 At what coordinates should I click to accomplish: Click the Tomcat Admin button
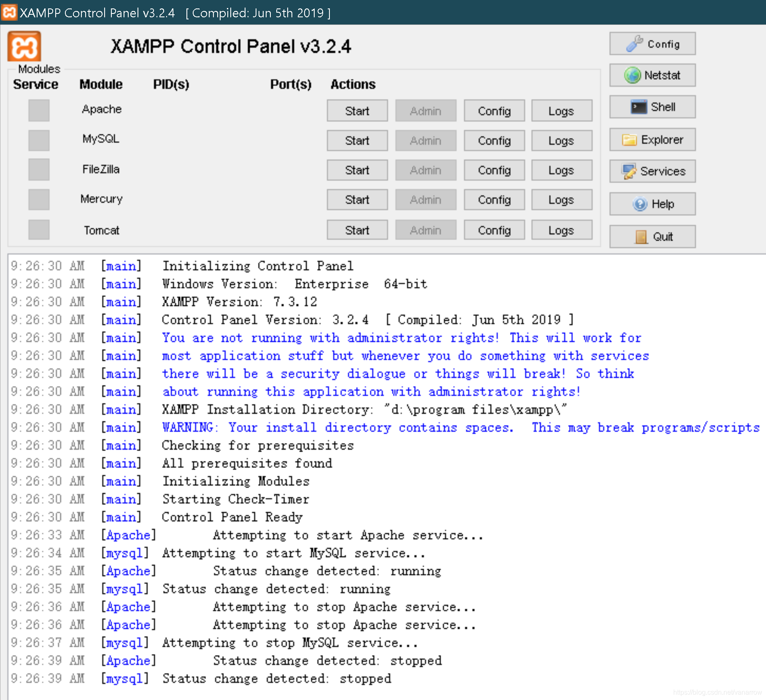coord(426,230)
